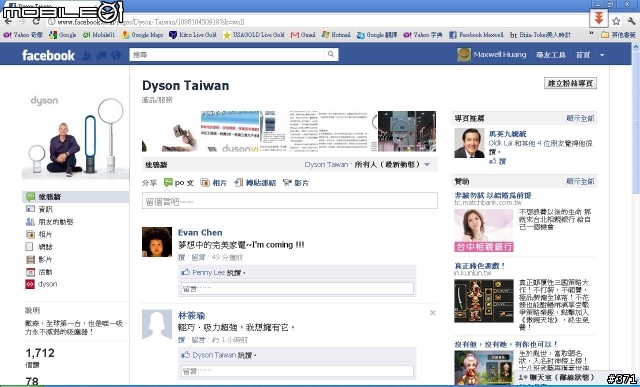Viewport: 640px width, 387px height.
Task: Click Penny Lee's name in likes
Action: point(209,272)
